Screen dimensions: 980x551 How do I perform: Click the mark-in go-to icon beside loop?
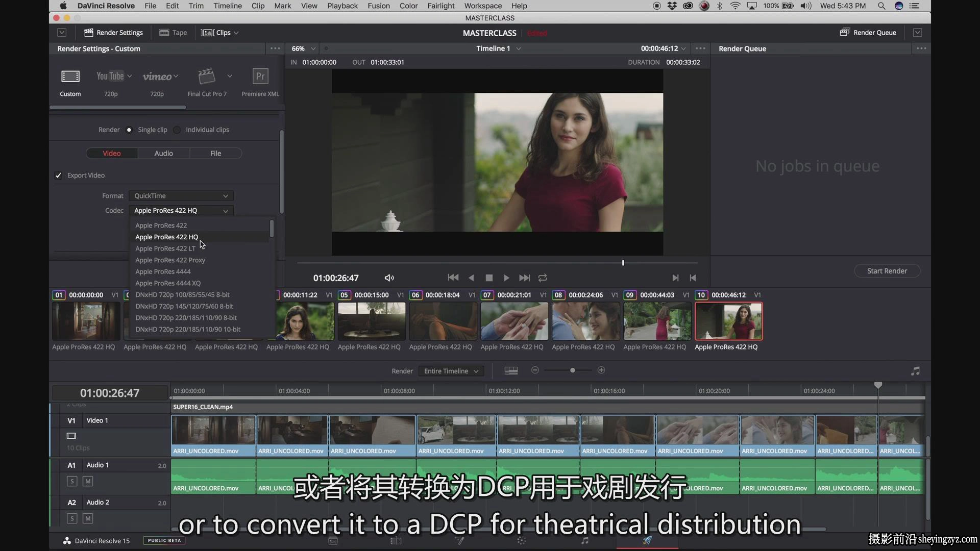point(675,278)
